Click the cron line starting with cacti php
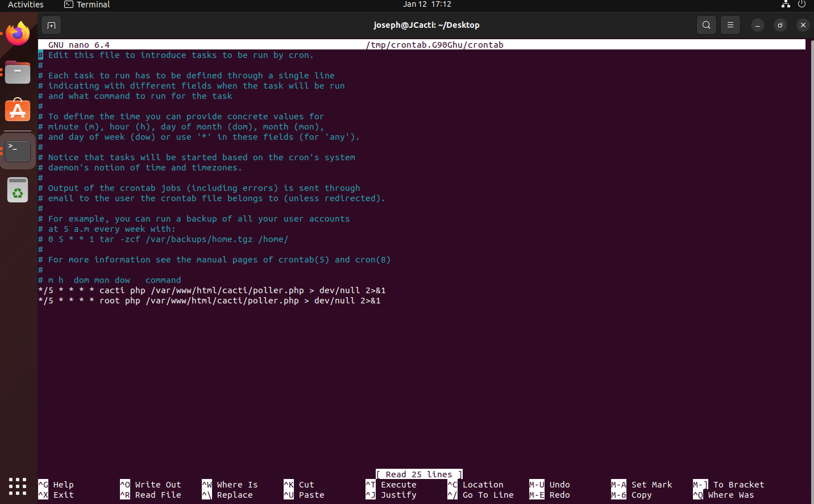This screenshot has width=814, height=504. (x=212, y=290)
